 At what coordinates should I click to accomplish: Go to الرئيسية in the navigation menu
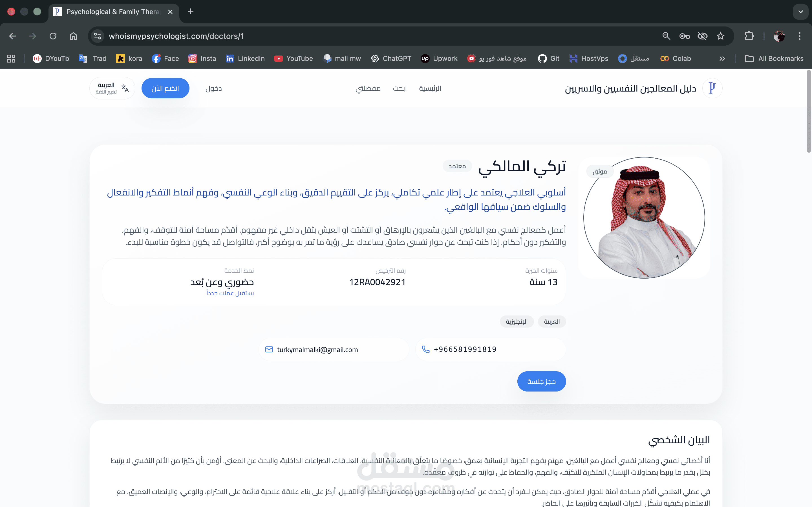[430, 88]
